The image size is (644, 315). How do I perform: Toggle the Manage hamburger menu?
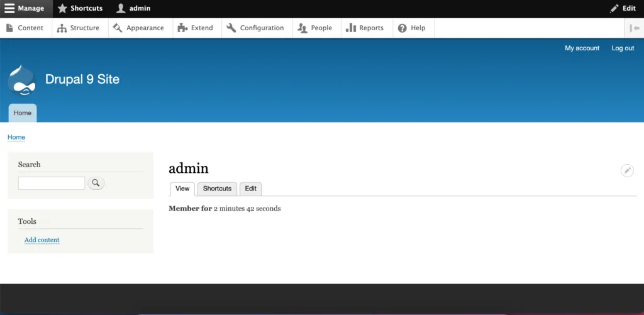25,8
